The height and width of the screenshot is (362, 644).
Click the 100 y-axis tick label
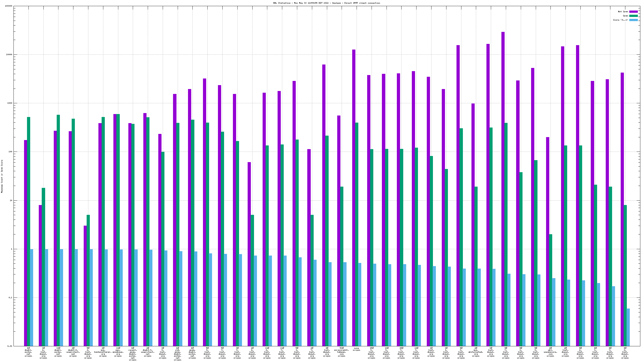[10, 152]
